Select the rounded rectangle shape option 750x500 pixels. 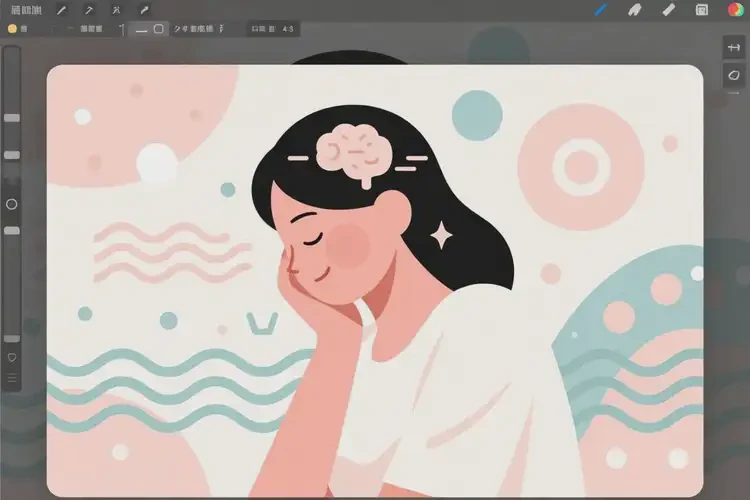tap(159, 29)
